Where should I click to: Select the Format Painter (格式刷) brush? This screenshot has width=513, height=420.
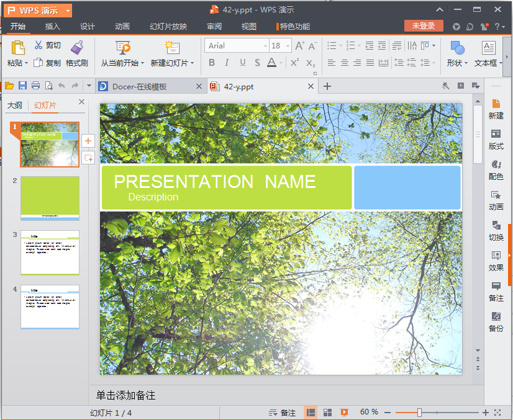click(x=77, y=47)
